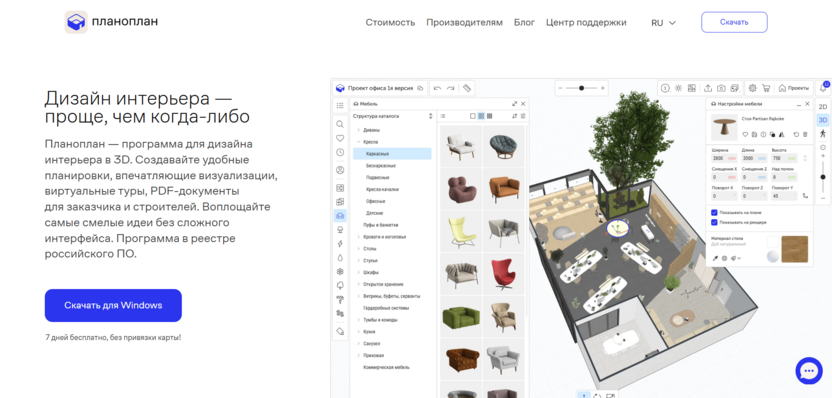Screen dimensions: 832x398
Task: Expand the Столы category
Action: [x=359, y=248]
